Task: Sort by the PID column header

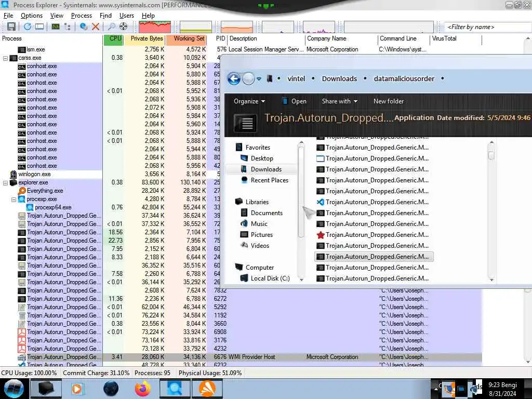Action: point(220,38)
